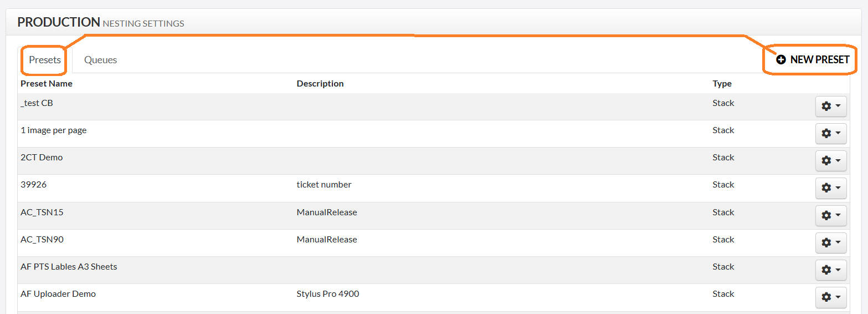Select the ticket number description of preset 39926
Viewport: 868px width, 314px height.
point(324,185)
